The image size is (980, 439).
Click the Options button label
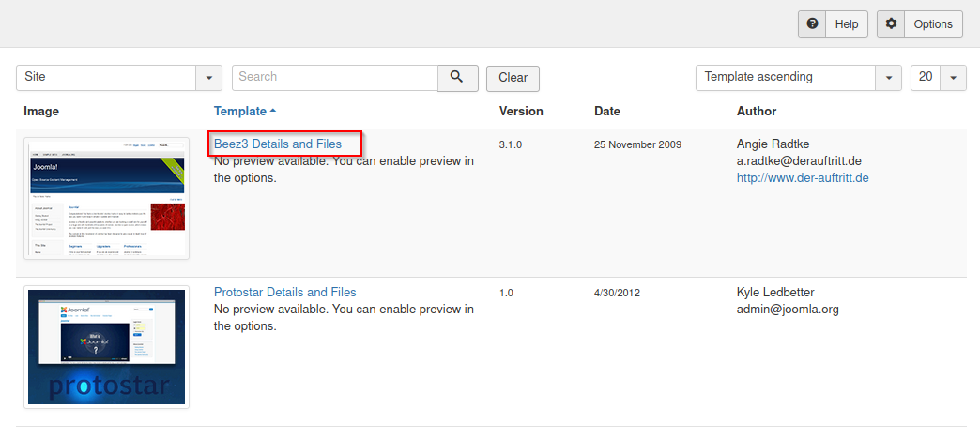click(x=933, y=24)
